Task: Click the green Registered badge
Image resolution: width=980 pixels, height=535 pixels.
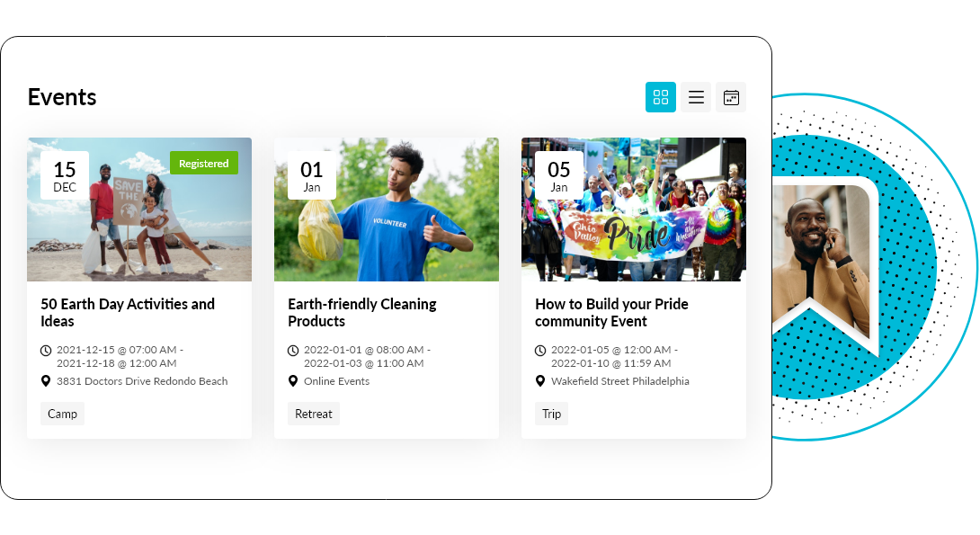Action: click(x=204, y=163)
